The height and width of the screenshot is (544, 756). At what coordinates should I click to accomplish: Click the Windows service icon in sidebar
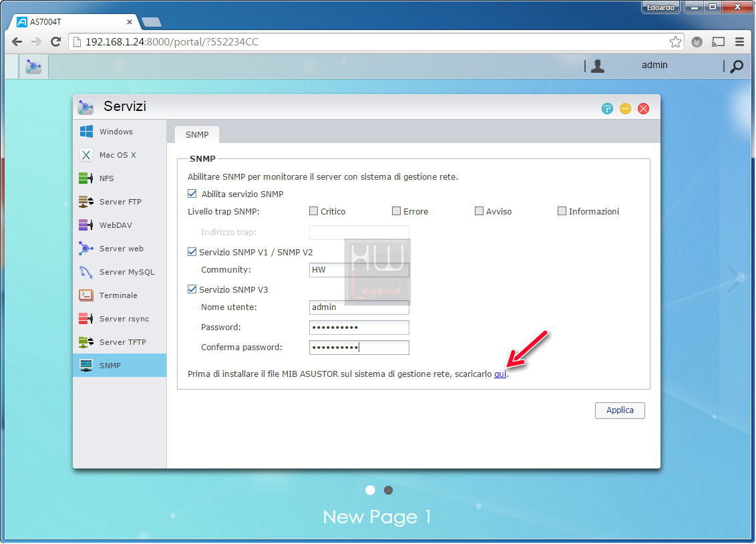(86, 131)
